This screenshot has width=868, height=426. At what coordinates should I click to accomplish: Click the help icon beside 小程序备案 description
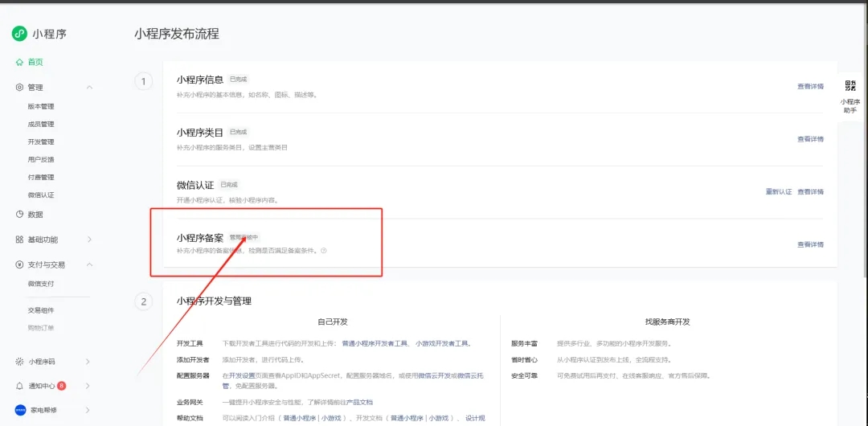pyautogui.click(x=324, y=251)
